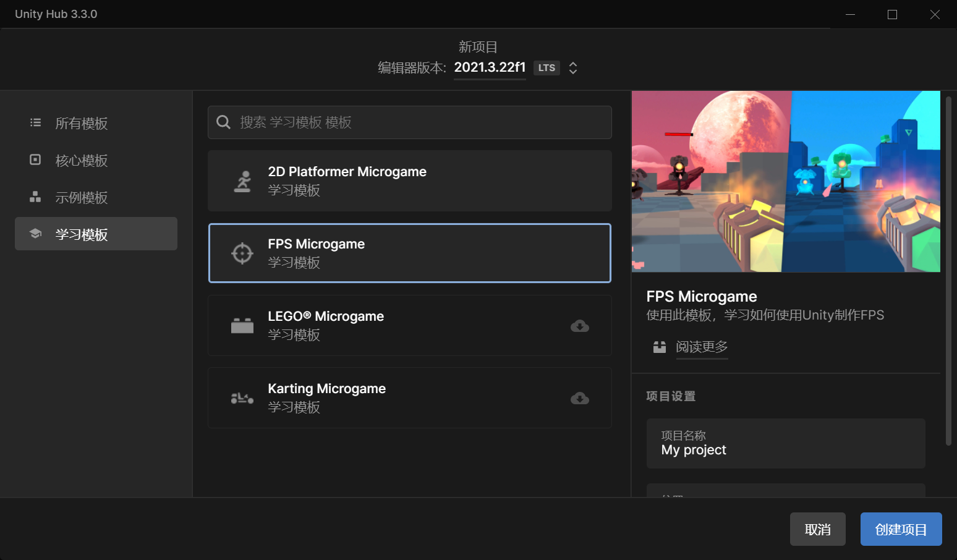Click the magnifier icon in the search bar

[224, 122]
